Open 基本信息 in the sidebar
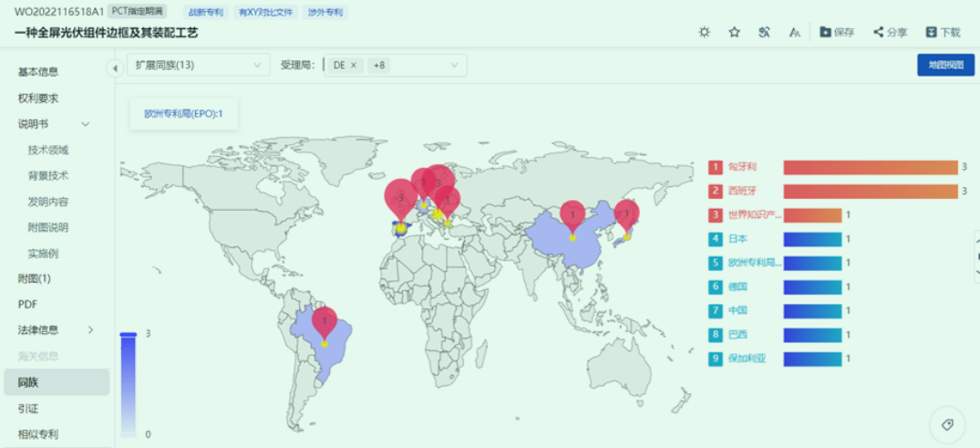The image size is (980, 448). (x=38, y=72)
